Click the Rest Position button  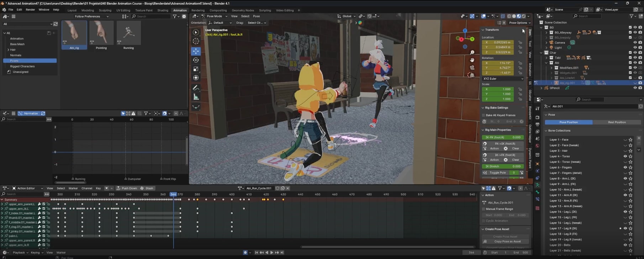617,122
